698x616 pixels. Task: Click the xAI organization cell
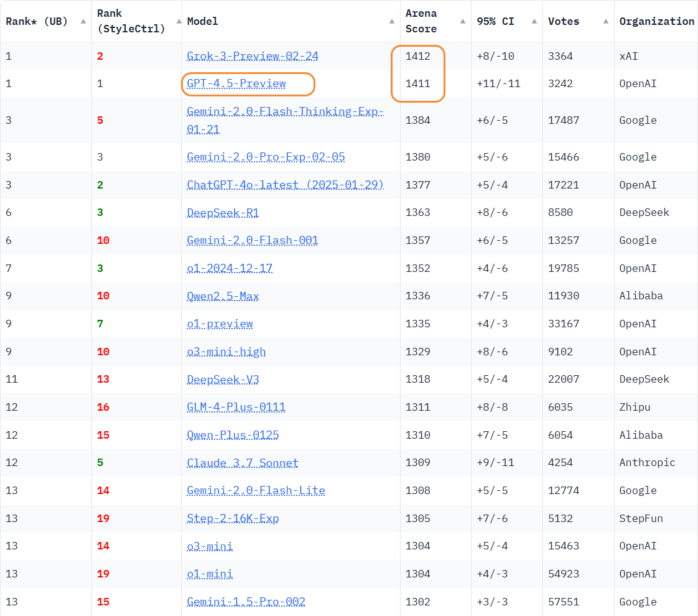(x=628, y=56)
